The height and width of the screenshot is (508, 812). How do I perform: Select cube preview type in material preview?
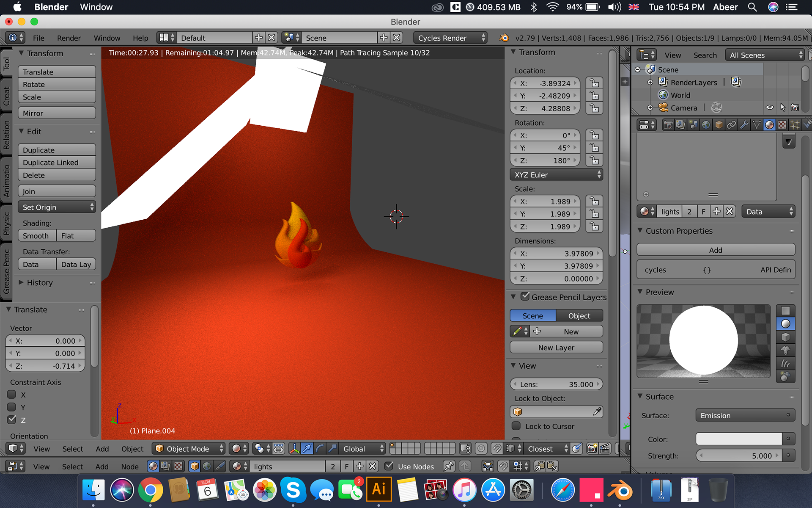tap(785, 337)
